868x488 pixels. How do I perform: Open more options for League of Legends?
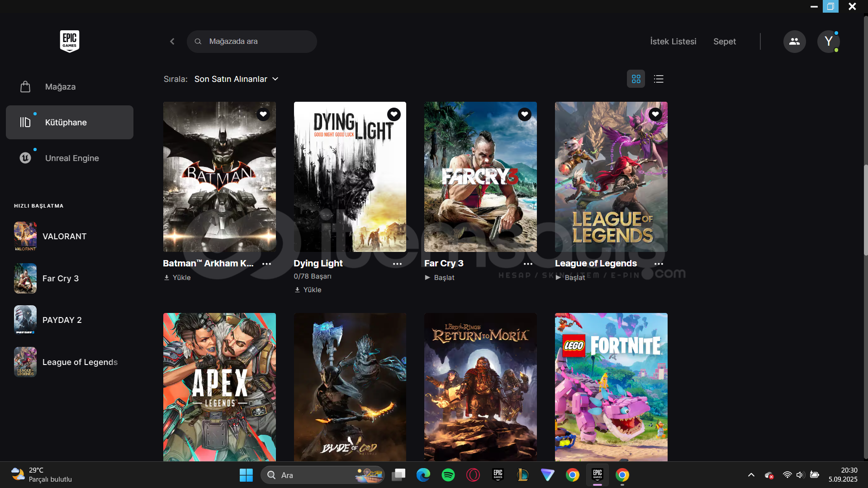659,264
